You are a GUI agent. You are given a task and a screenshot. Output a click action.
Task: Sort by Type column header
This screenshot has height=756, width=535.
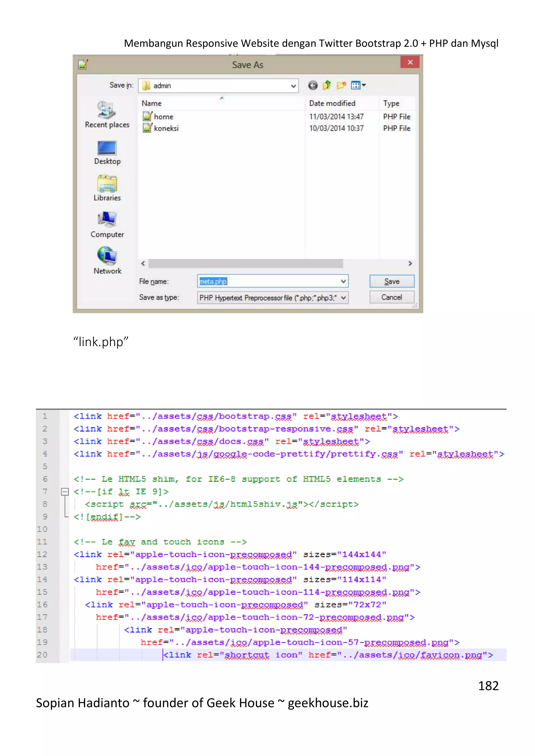[397, 103]
